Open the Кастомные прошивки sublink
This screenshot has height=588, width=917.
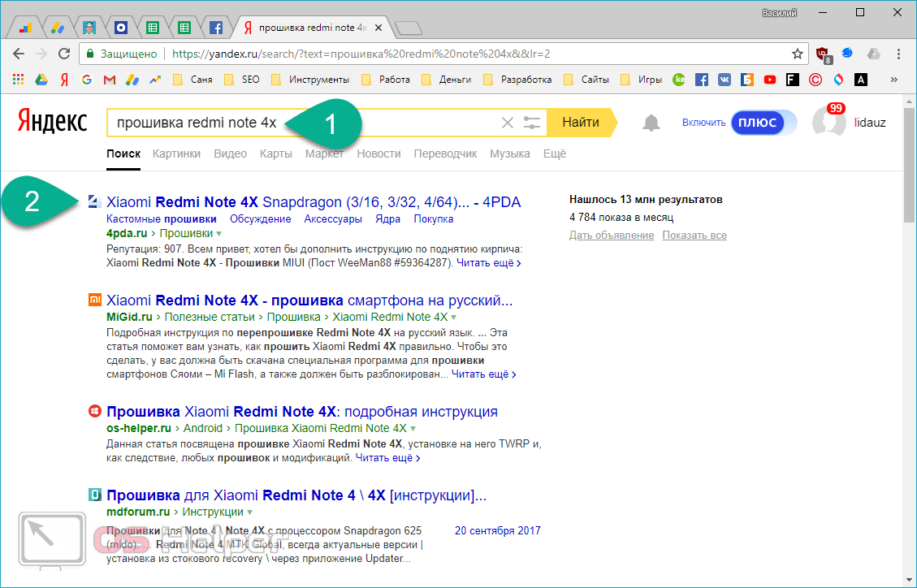(162, 219)
